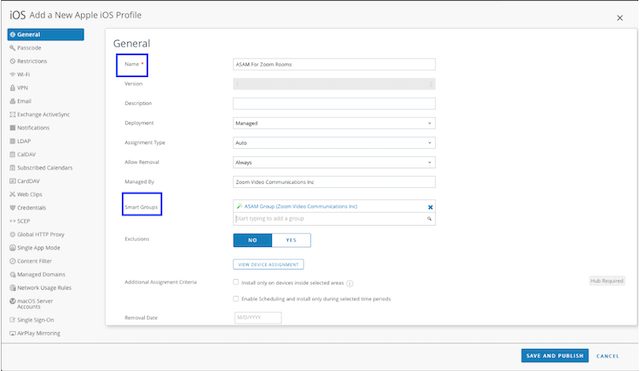This screenshot has width=640, height=371.
Task: Click the Wi-Fi signal icon in sidebar
Action: pos(12,75)
